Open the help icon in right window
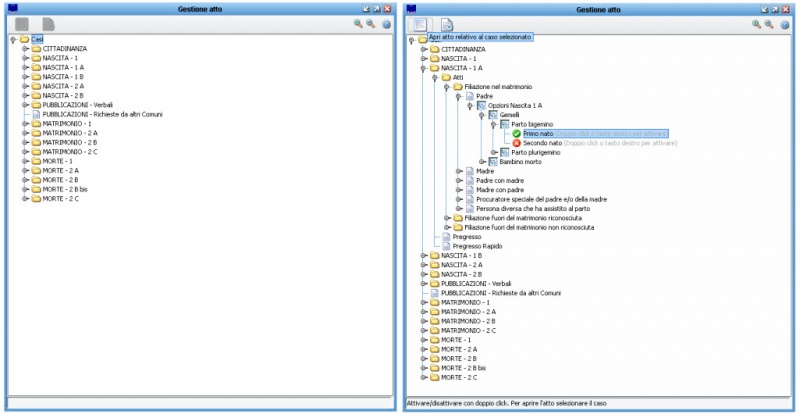The image size is (800, 414). (x=786, y=24)
